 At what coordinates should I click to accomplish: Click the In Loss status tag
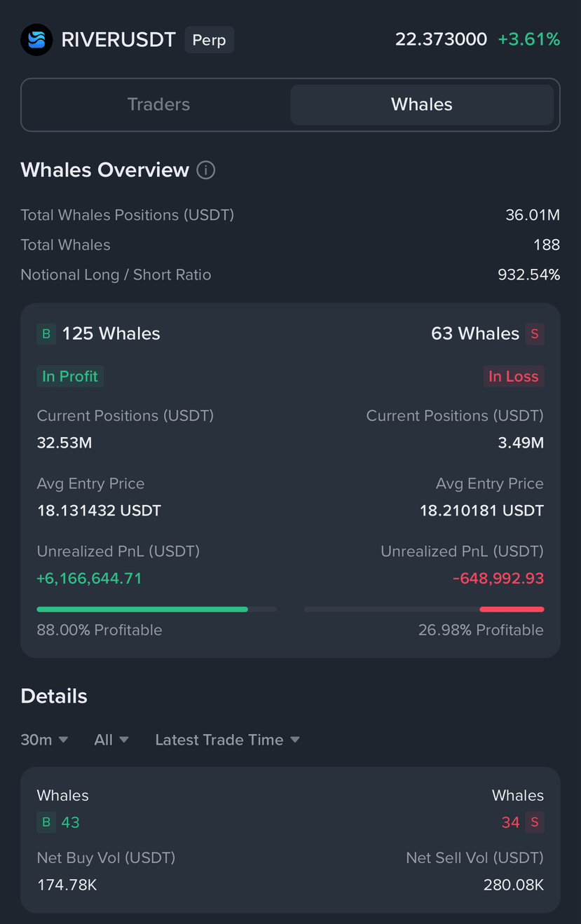(513, 376)
